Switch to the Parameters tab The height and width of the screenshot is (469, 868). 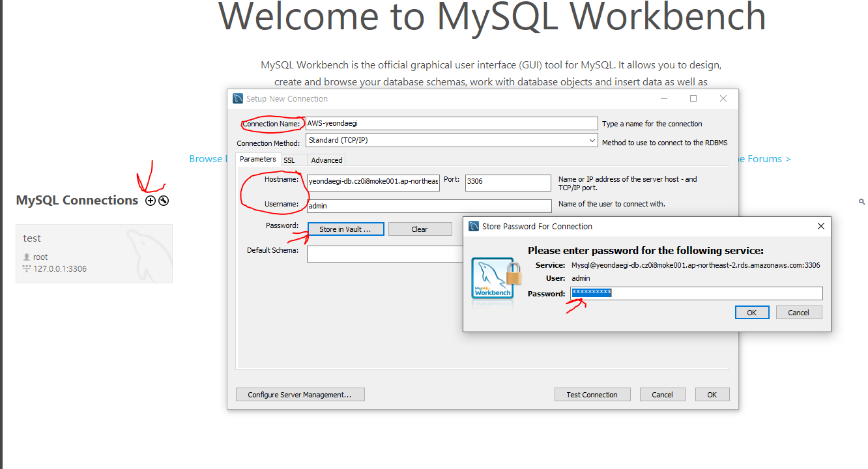tap(258, 159)
